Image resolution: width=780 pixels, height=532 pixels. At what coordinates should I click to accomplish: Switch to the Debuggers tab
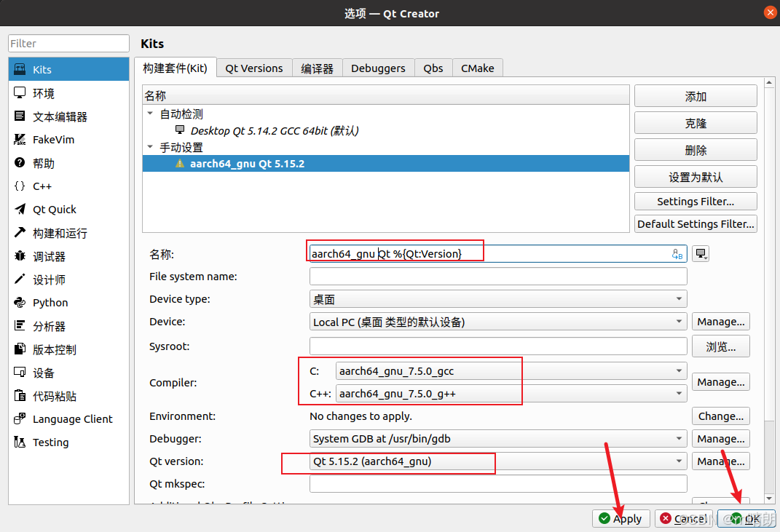[378, 68]
